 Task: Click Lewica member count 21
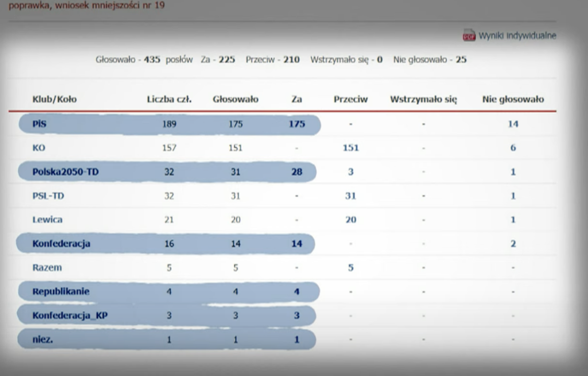coord(169,220)
